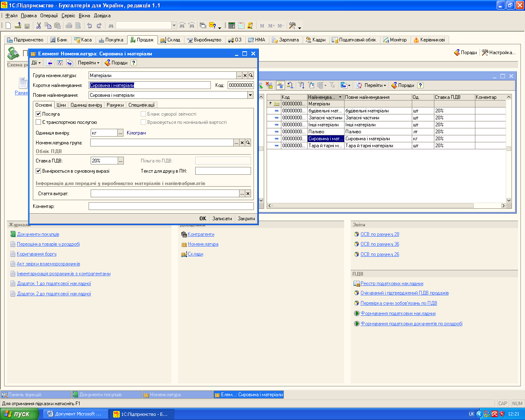Click the Copy icon in the main toolbar

(x=48, y=25)
